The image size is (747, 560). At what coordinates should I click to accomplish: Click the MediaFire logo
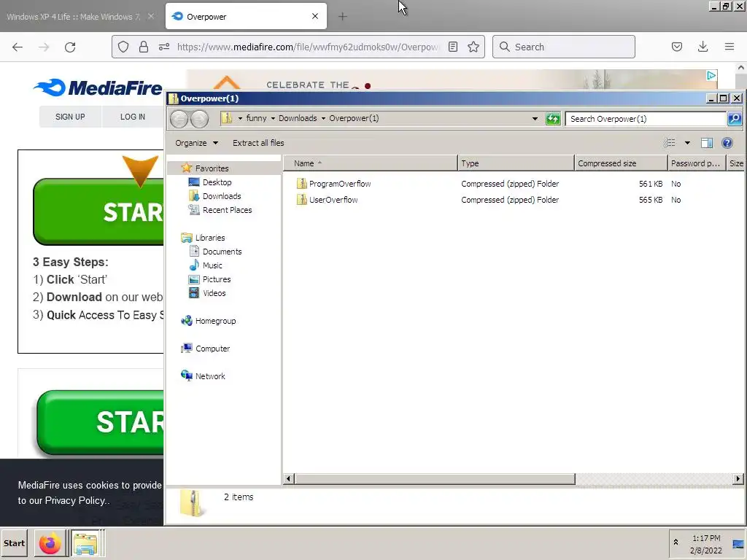[98, 87]
